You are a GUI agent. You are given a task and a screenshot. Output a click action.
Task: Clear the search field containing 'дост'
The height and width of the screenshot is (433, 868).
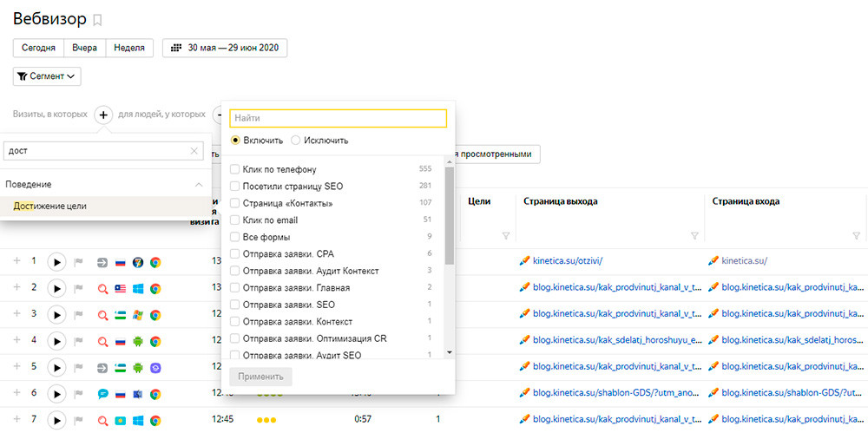click(x=194, y=151)
